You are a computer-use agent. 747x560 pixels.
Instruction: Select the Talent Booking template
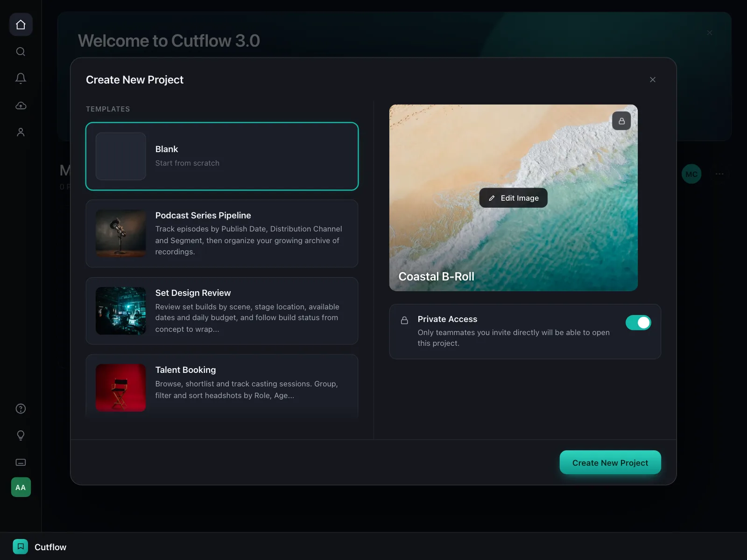point(222,385)
